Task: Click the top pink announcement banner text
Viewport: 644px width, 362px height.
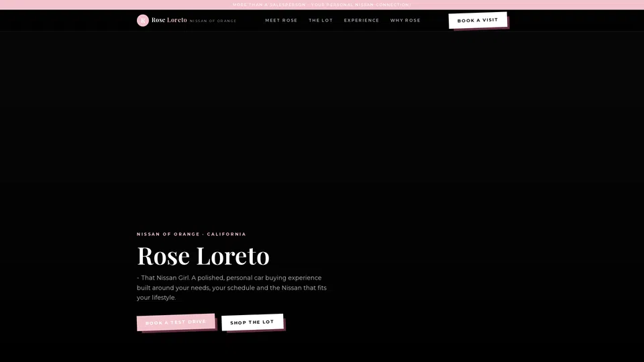Action: tap(322, 5)
